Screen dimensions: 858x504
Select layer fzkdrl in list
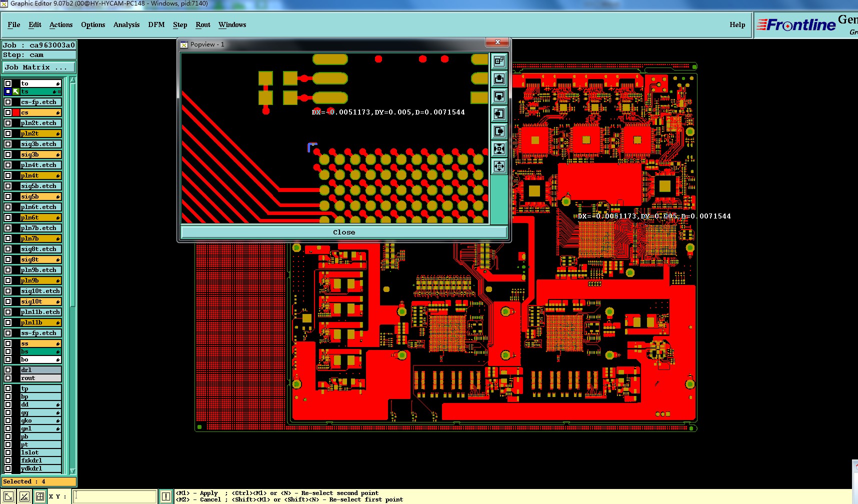tap(40, 460)
